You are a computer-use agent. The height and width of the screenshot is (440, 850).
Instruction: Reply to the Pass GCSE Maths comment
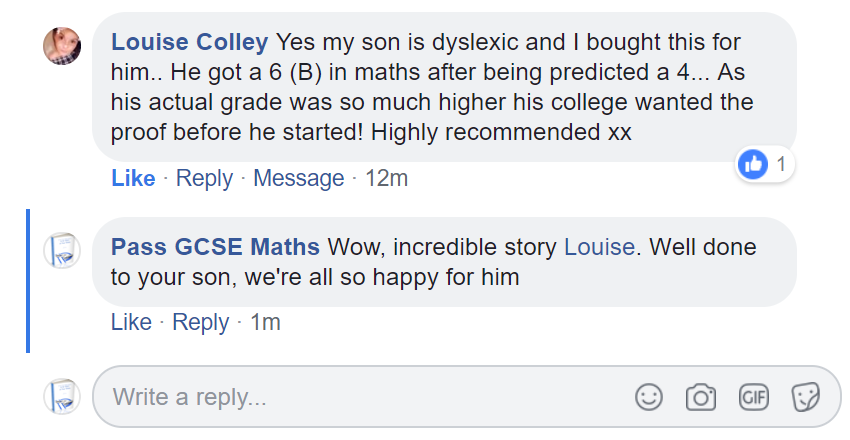click(x=200, y=322)
